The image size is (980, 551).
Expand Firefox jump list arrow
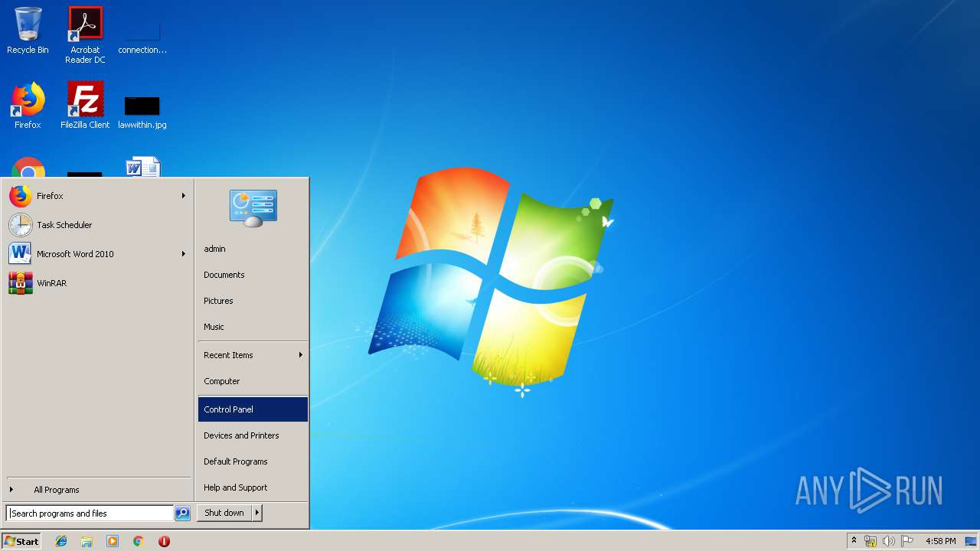184,196
